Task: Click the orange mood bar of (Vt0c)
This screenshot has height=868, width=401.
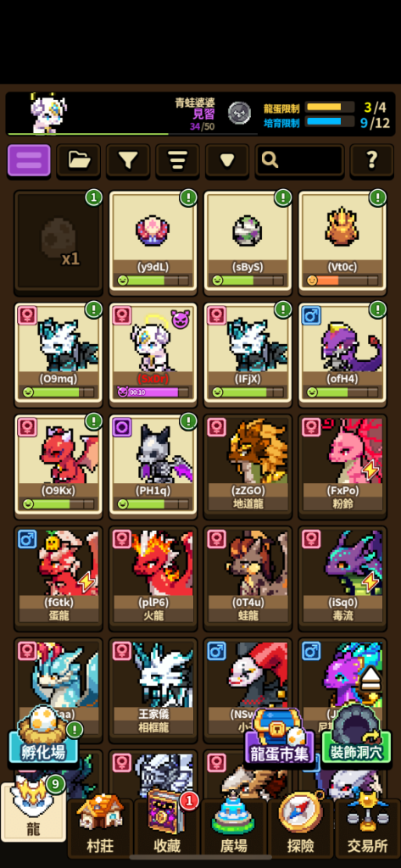Action: tap(343, 280)
